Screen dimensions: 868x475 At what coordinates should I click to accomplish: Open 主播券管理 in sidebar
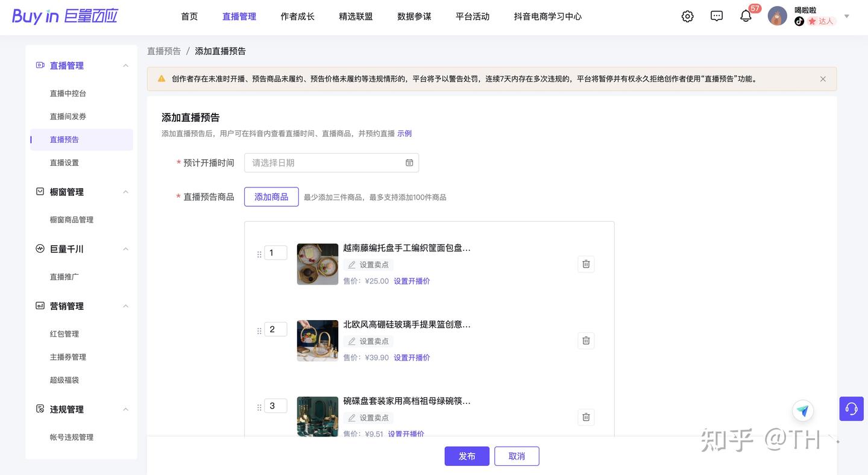pyautogui.click(x=68, y=357)
